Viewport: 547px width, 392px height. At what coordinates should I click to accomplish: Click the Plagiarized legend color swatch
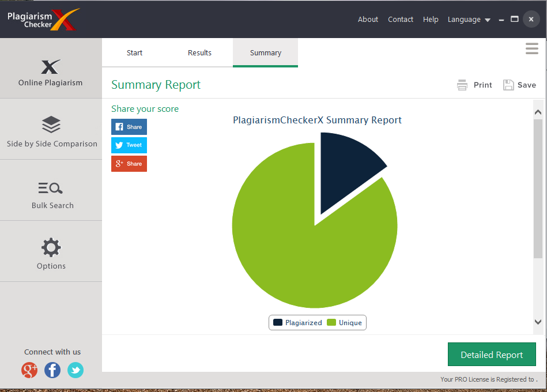point(278,322)
